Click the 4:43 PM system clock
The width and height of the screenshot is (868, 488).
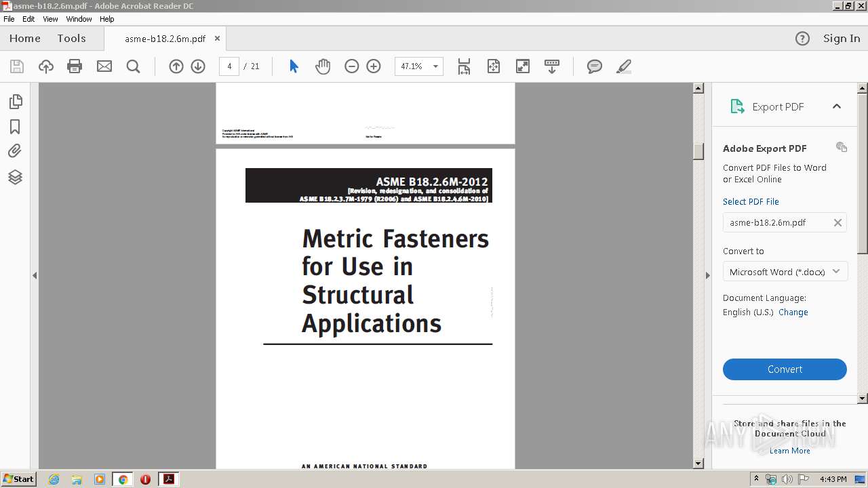(x=833, y=479)
